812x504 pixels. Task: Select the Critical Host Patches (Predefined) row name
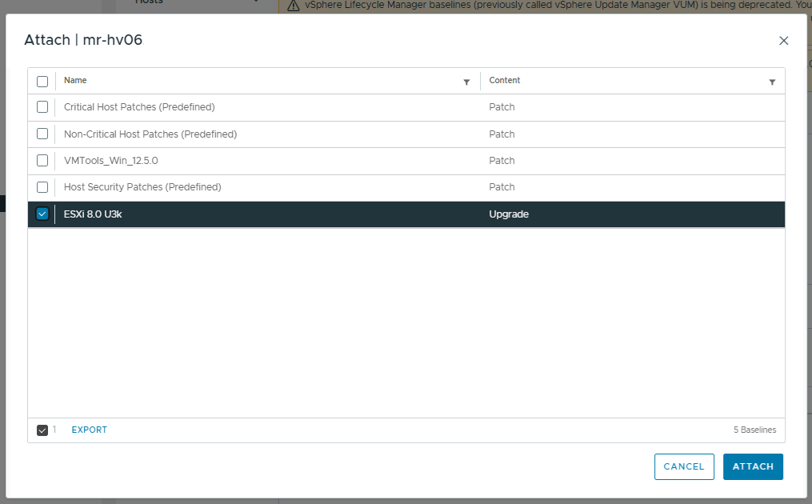click(139, 106)
